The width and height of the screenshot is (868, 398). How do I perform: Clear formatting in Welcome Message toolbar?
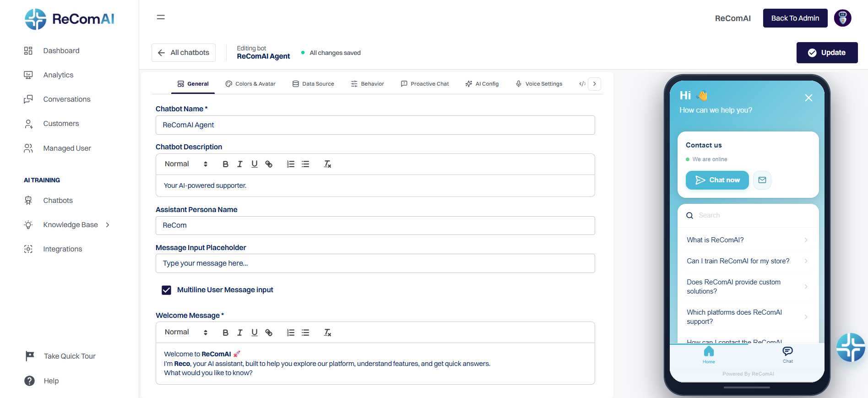click(327, 333)
